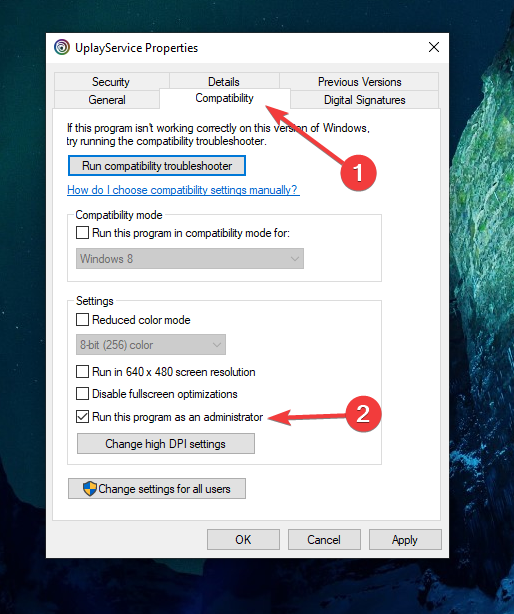Enable compatibility mode checkbox
Image resolution: width=514 pixels, height=614 pixels.
[82, 233]
